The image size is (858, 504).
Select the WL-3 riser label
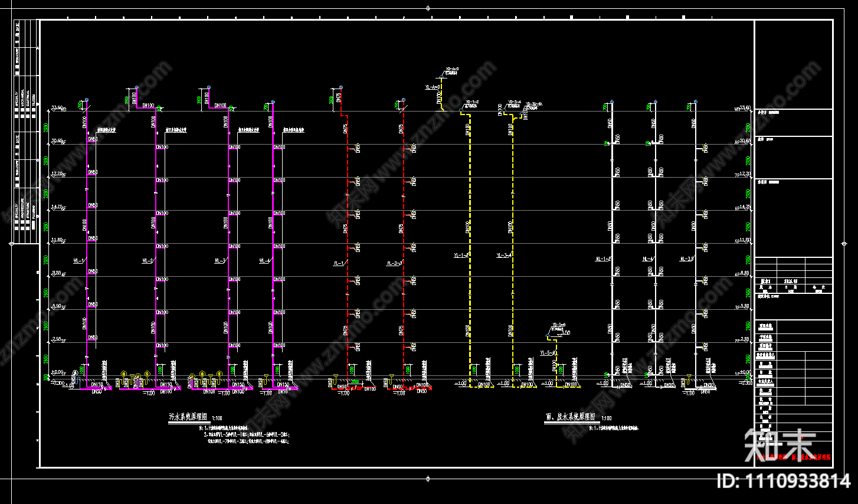point(220,260)
